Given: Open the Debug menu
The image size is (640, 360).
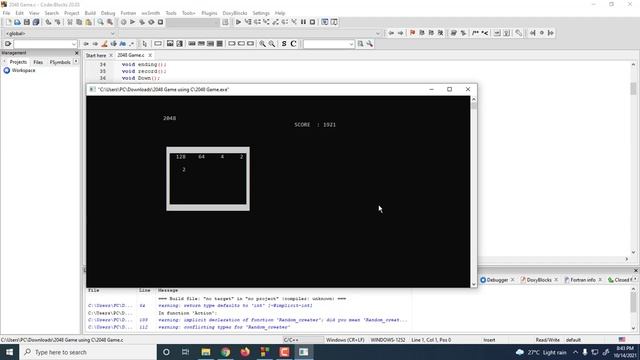Looking at the screenshot, I should [x=108, y=13].
